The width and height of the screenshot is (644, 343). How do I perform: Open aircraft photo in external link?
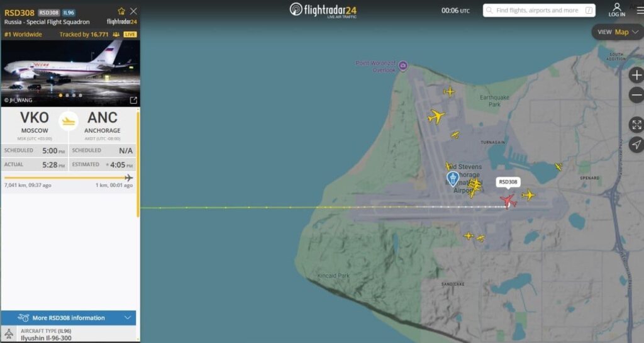tap(133, 100)
